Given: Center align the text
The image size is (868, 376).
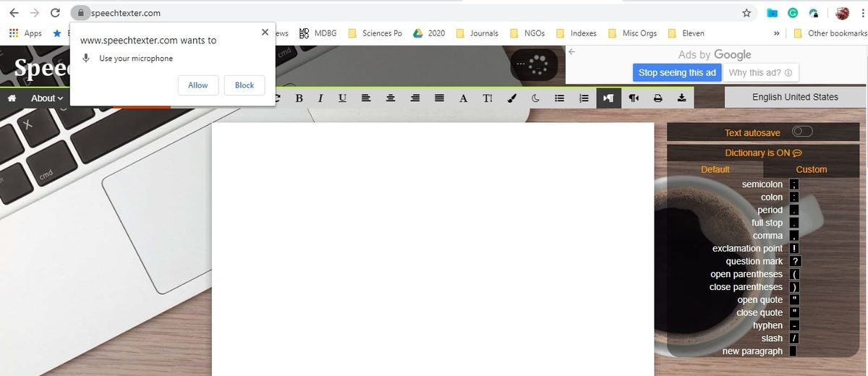Looking at the screenshot, I should [x=391, y=98].
